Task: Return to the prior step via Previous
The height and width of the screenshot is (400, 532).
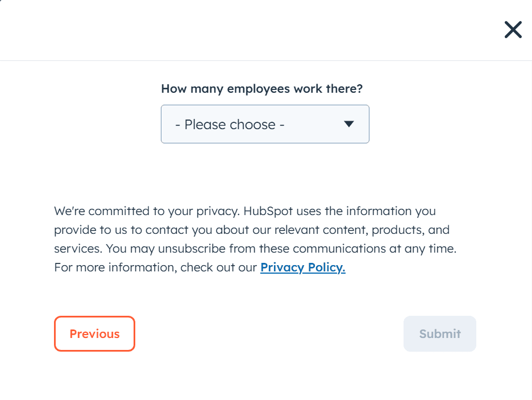Action: pyautogui.click(x=94, y=334)
